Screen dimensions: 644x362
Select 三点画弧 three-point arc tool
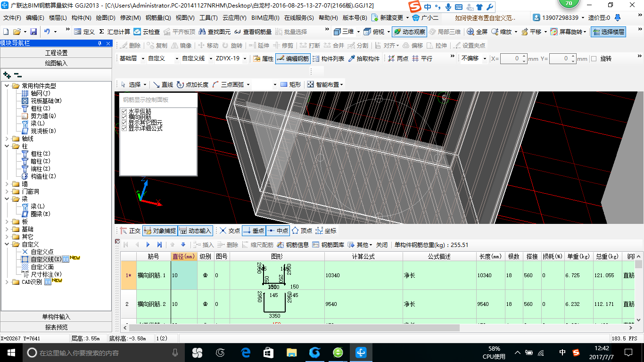pos(228,84)
